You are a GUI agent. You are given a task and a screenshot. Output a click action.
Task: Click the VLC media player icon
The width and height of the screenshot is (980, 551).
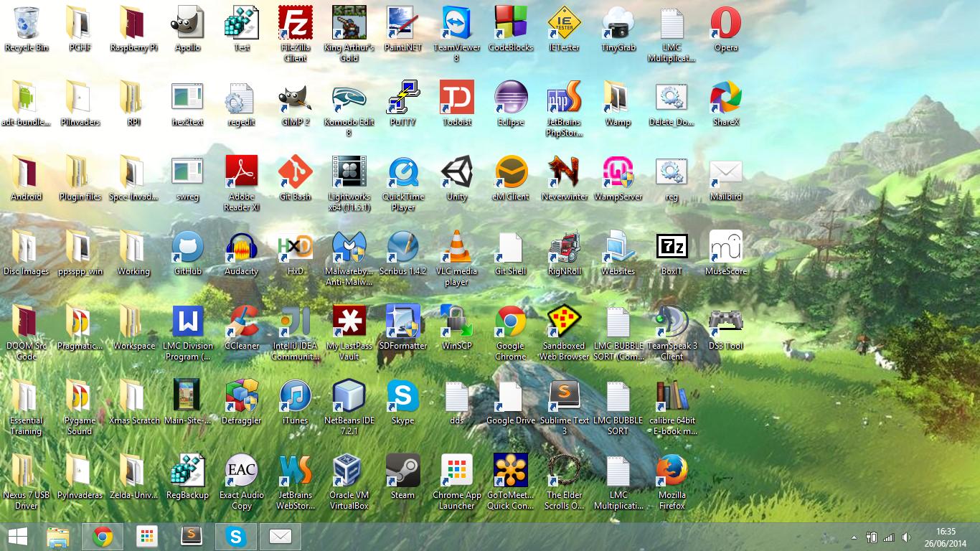[x=456, y=258]
